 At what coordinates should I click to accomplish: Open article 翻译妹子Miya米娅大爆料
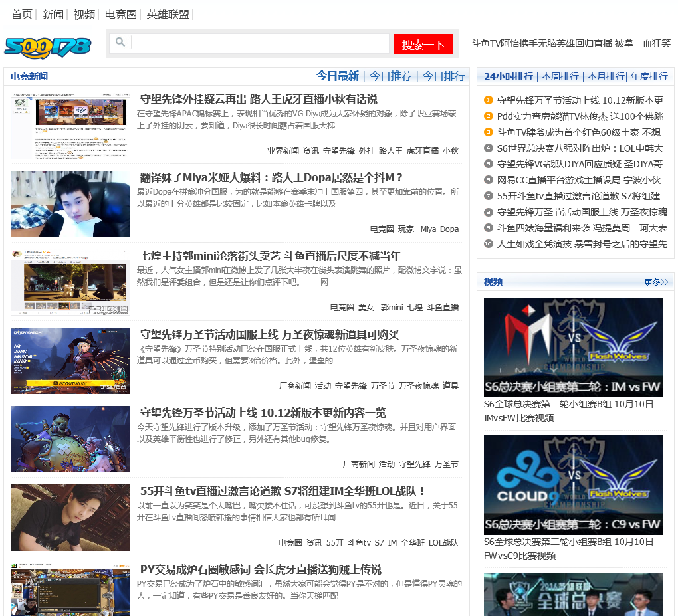(x=271, y=177)
